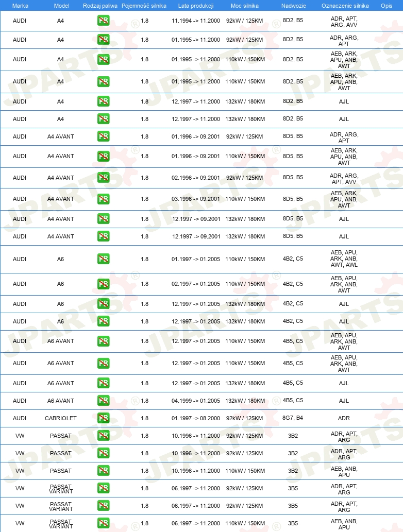Click 12.1997 -> 01.2005 in A6 AVANT 132kW row
Image resolution: width=403 pixels, height=532 pixels.
[x=196, y=383]
